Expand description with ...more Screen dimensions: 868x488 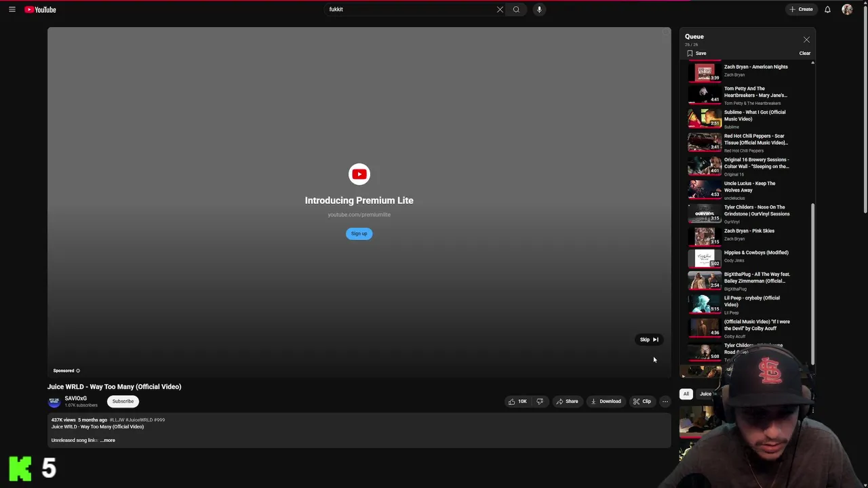pos(108,441)
